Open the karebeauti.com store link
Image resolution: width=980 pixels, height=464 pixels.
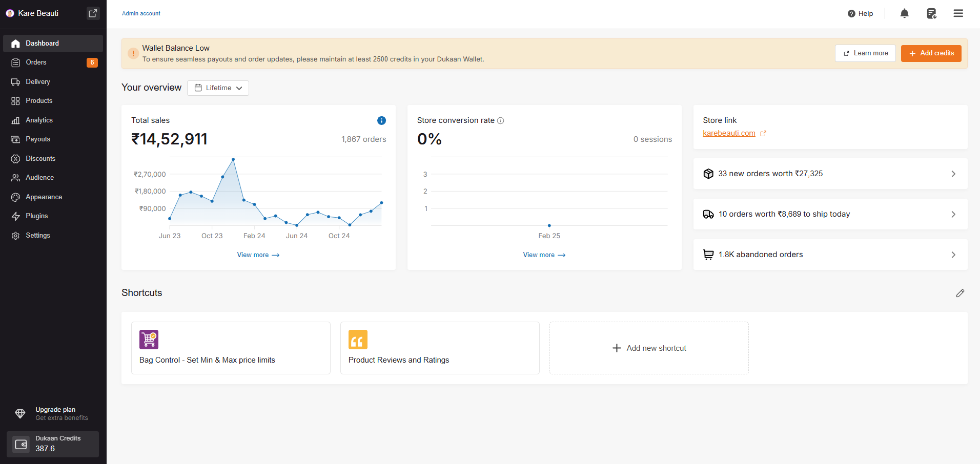pos(729,133)
